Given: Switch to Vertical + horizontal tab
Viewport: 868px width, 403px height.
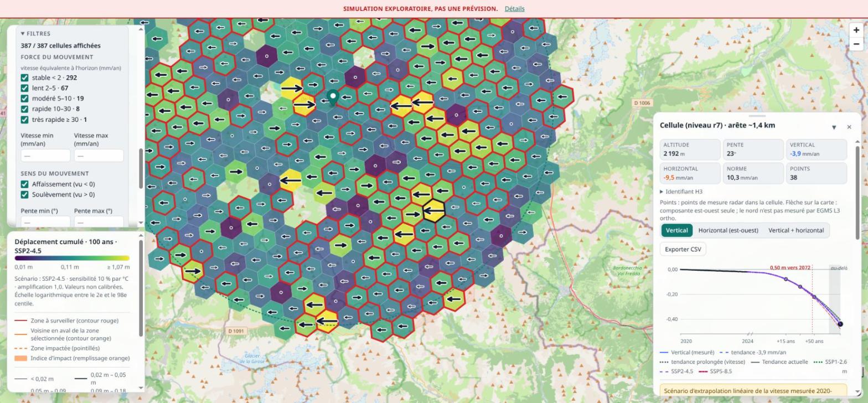Looking at the screenshot, I should point(796,230).
